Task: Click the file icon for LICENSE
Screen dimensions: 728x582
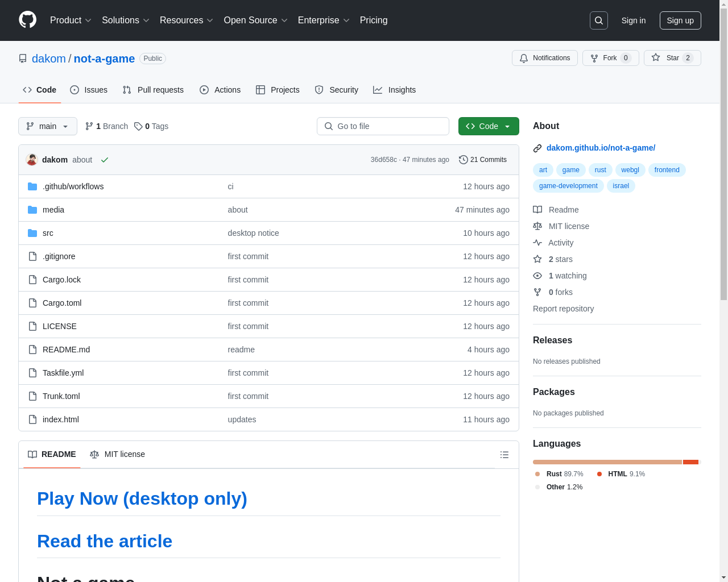Action: pos(32,326)
